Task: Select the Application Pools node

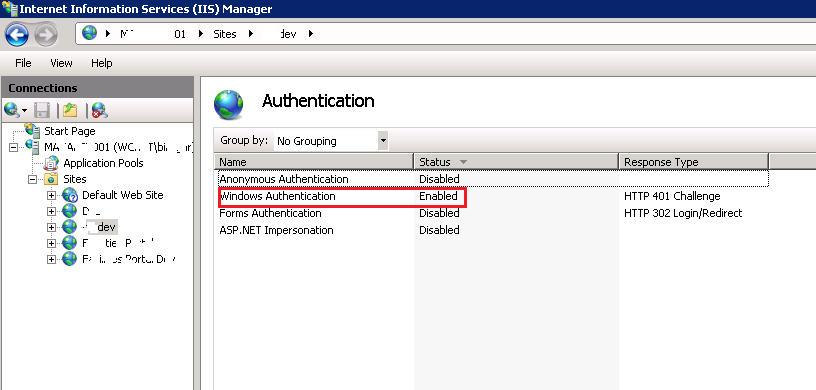Action: 103,163
